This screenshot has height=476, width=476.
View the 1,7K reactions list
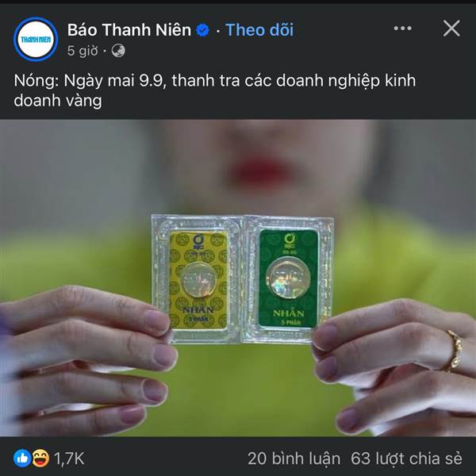tap(69, 459)
